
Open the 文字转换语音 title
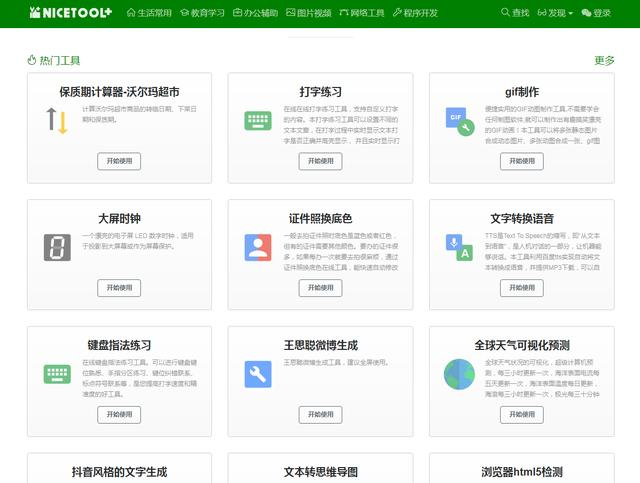522,218
